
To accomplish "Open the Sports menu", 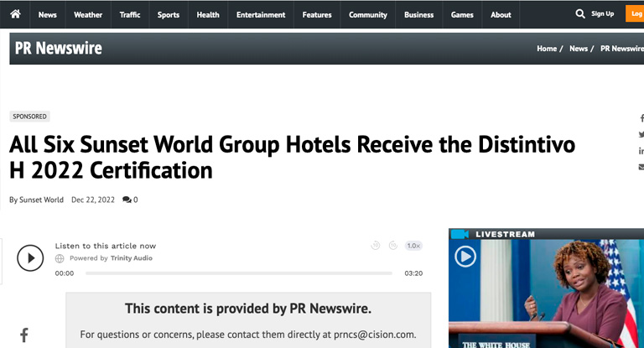I will 169,14.
